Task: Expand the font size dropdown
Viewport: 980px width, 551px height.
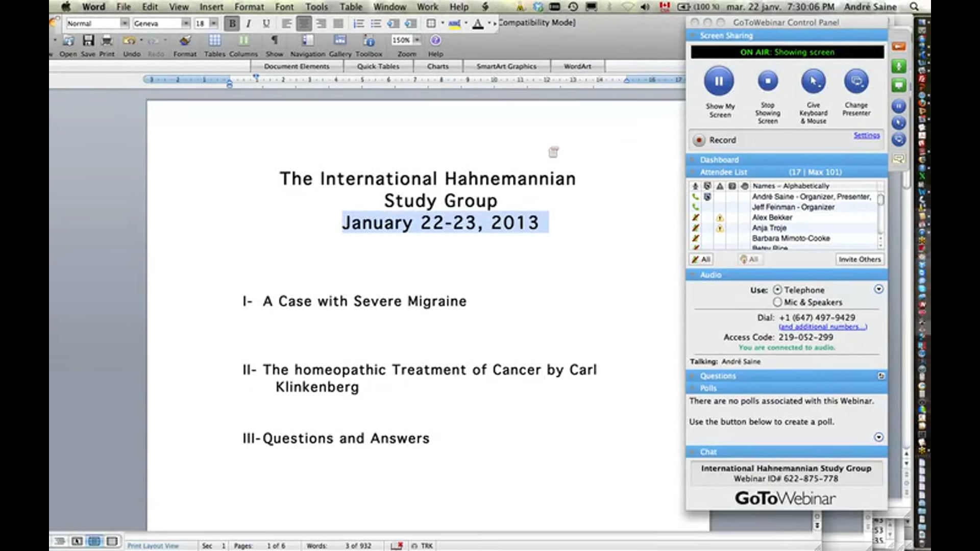Action: 213,23
